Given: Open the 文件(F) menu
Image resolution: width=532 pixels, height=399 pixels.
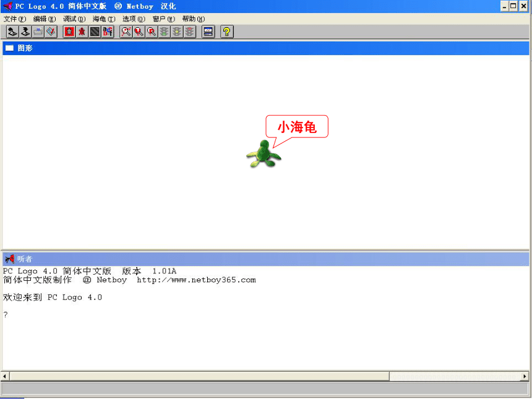Looking at the screenshot, I should [15, 19].
